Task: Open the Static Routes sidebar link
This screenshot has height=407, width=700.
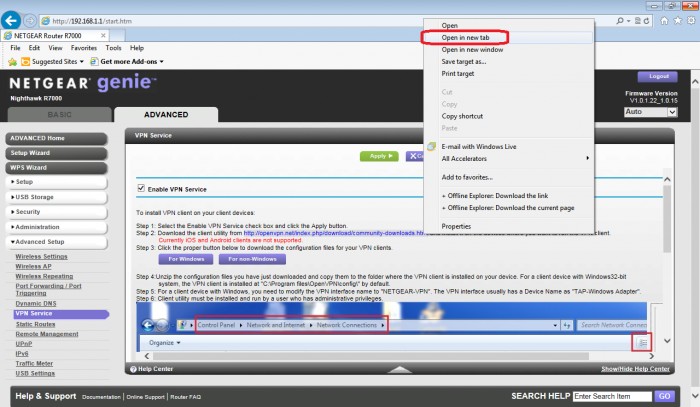Action: tap(35, 324)
